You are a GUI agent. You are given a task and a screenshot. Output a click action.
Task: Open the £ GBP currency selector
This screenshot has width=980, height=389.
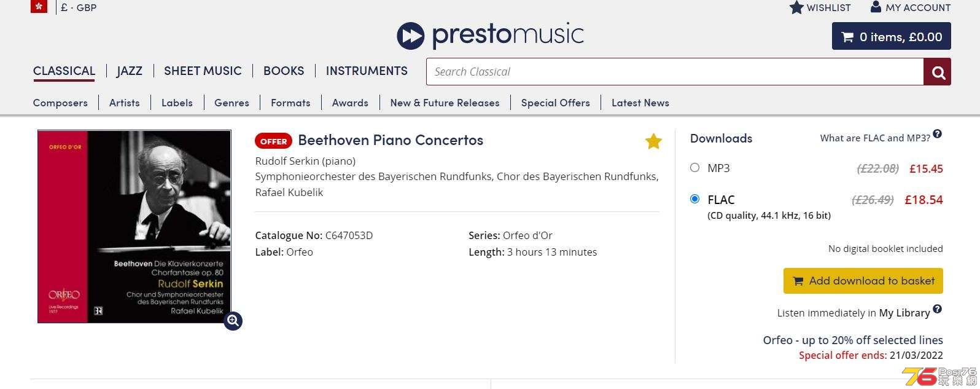pos(79,7)
